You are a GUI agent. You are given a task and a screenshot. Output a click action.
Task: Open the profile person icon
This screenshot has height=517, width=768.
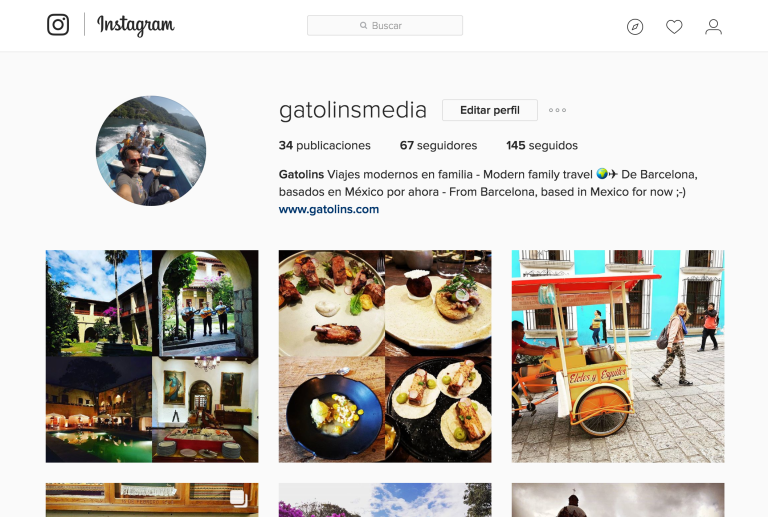tap(713, 26)
